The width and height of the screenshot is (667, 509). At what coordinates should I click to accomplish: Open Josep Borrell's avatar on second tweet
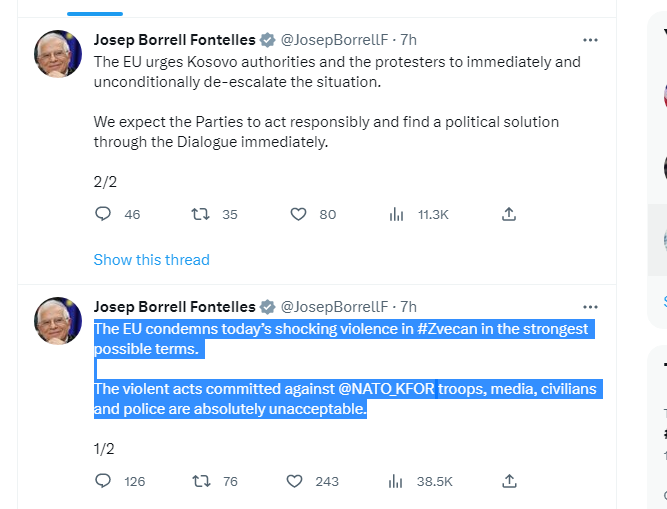58,321
